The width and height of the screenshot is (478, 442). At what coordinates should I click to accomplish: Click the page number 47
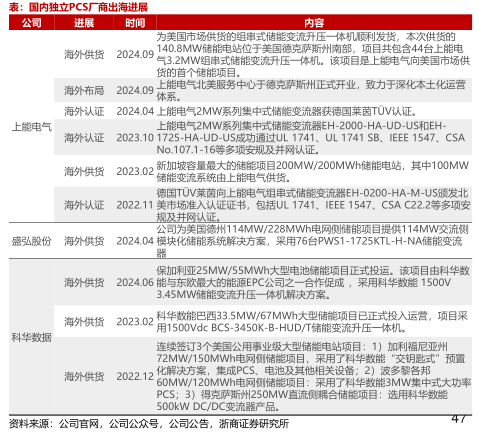coord(459,419)
